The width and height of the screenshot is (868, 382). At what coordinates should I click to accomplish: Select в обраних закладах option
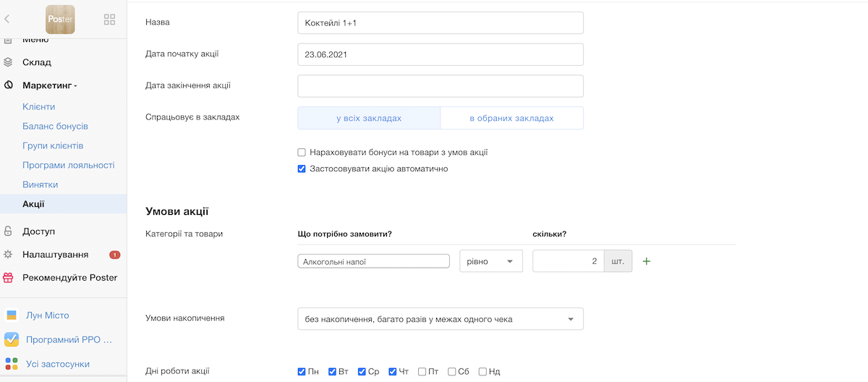coord(511,118)
